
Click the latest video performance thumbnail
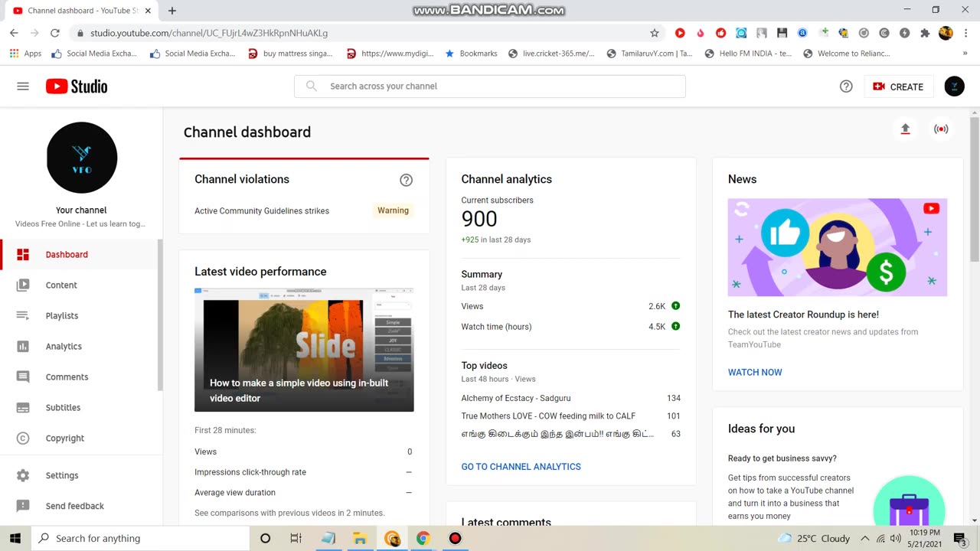click(x=304, y=350)
